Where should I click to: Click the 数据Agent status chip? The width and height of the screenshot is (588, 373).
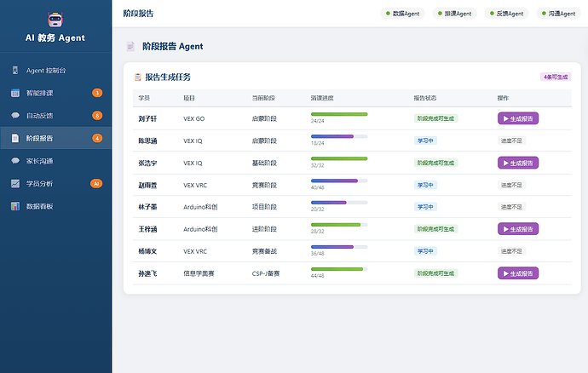[x=402, y=14]
